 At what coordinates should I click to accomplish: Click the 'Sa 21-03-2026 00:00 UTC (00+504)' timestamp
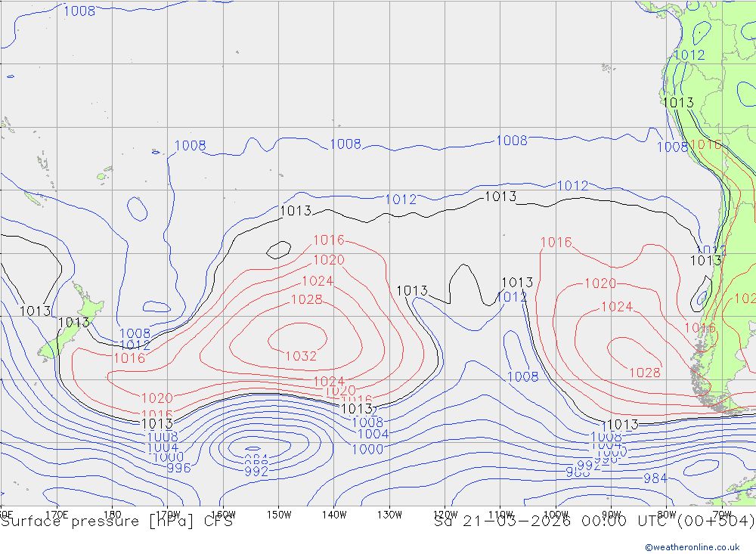594,522
